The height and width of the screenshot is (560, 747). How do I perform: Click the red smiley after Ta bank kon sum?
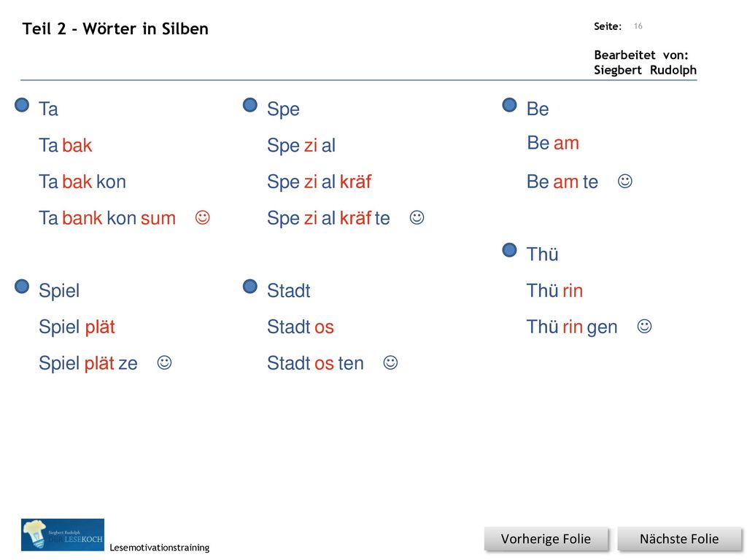203,217
